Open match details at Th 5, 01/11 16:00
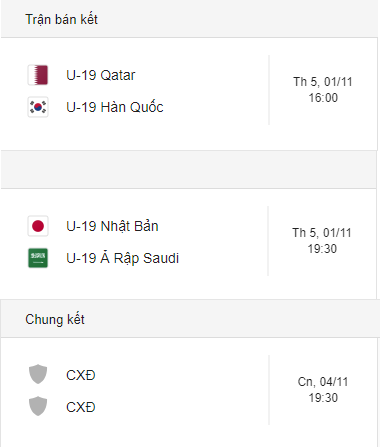380x447 pixels. coord(323,90)
